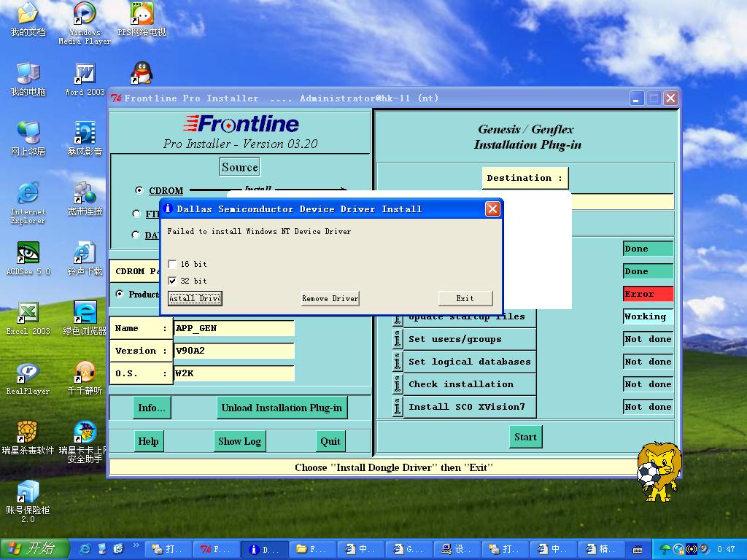
Task: Open the Internet Explorer desktop icon
Action: click(28, 203)
